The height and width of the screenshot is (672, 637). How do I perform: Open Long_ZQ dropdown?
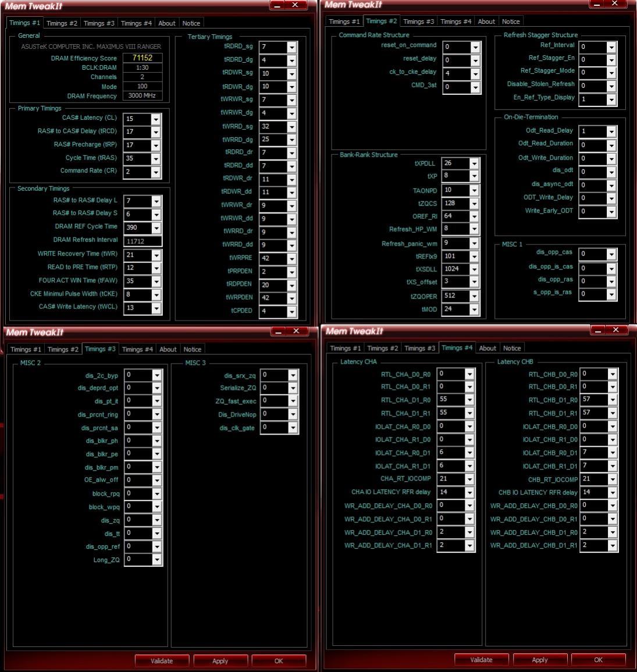pyautogui.click(x=157, y=559)
